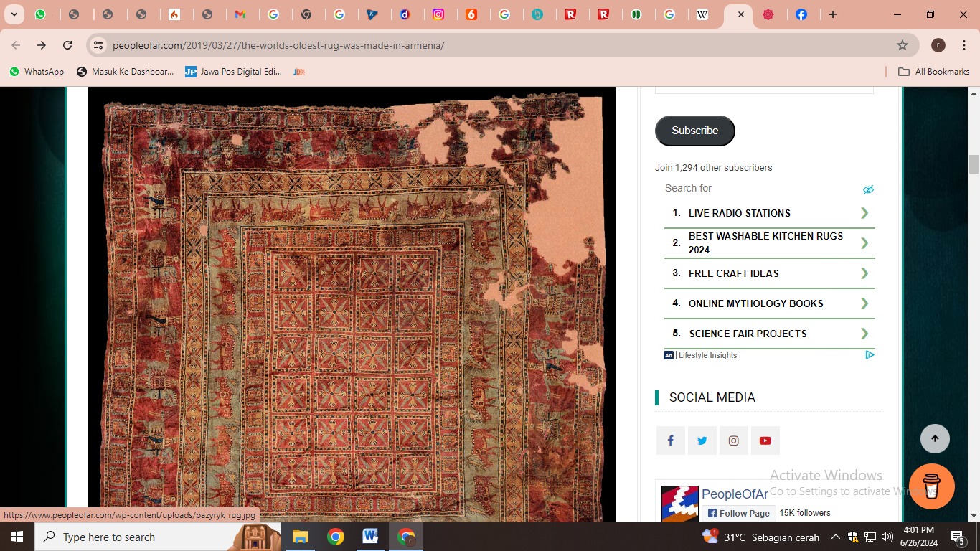This screenshot has height=551, width=980.
Task: Switch to the Facebook tab
Action: [x=801, y=14]
